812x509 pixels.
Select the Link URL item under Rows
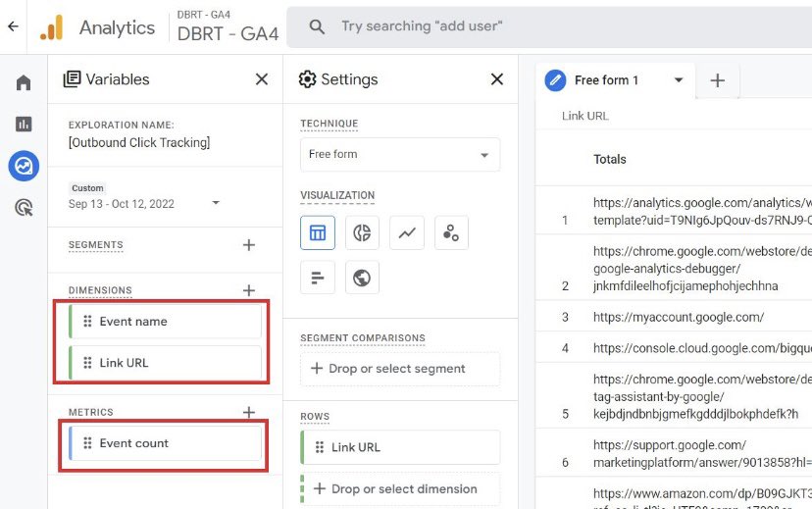click(400, 447)
